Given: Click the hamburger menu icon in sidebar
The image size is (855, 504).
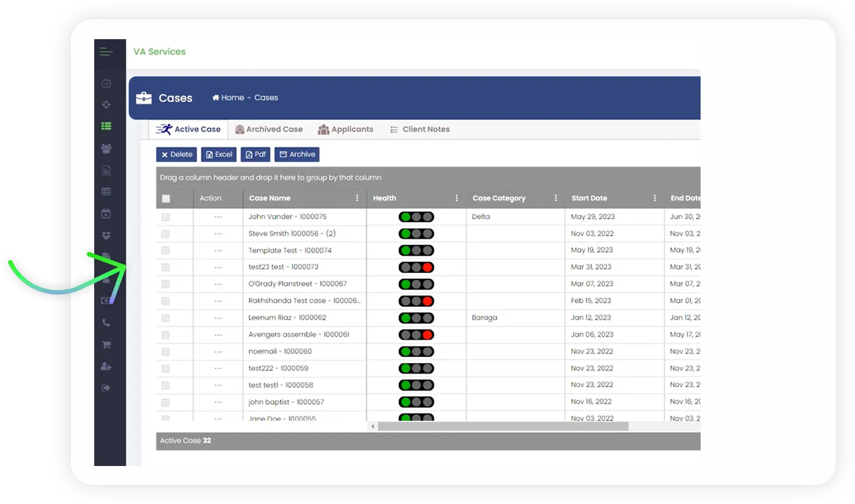Looking at the screenshot, I should 106,52.
